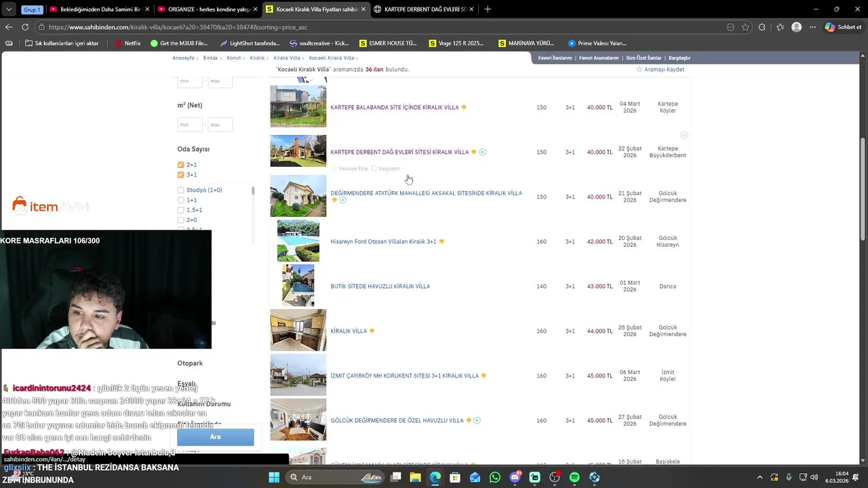Check the 1+1 room filter

tap(181, 200)
